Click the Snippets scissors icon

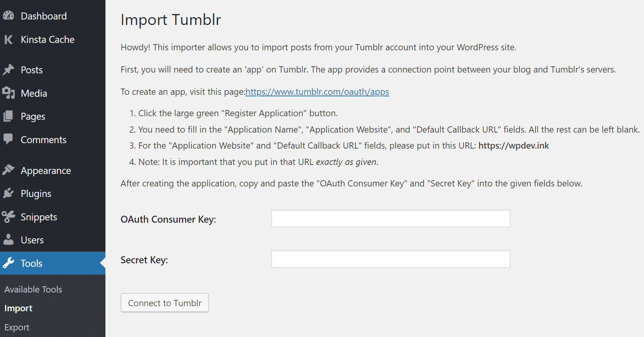pyautogui.click(x=9, y=216)
